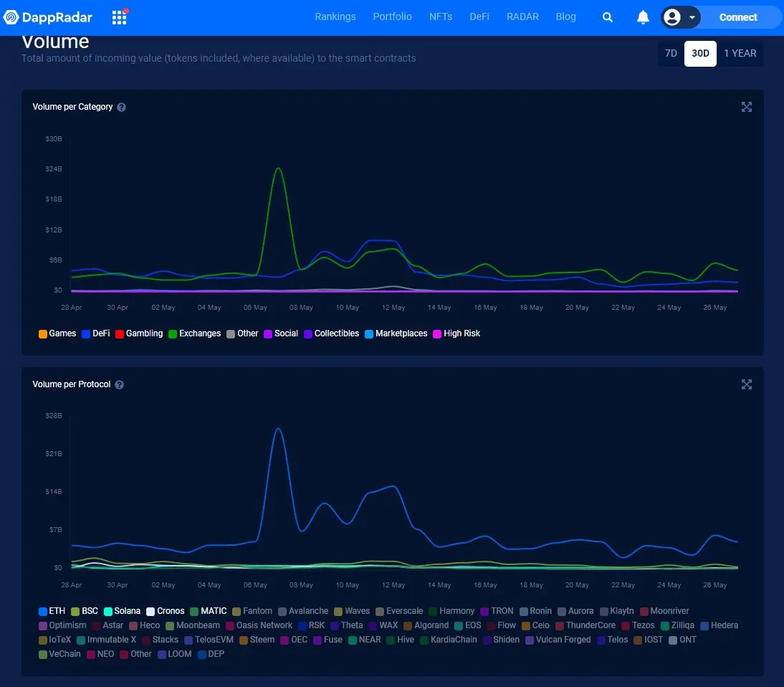Toggle DeFi series in category chart
Viewport: 784px width, 687px height.
(96, 333)
